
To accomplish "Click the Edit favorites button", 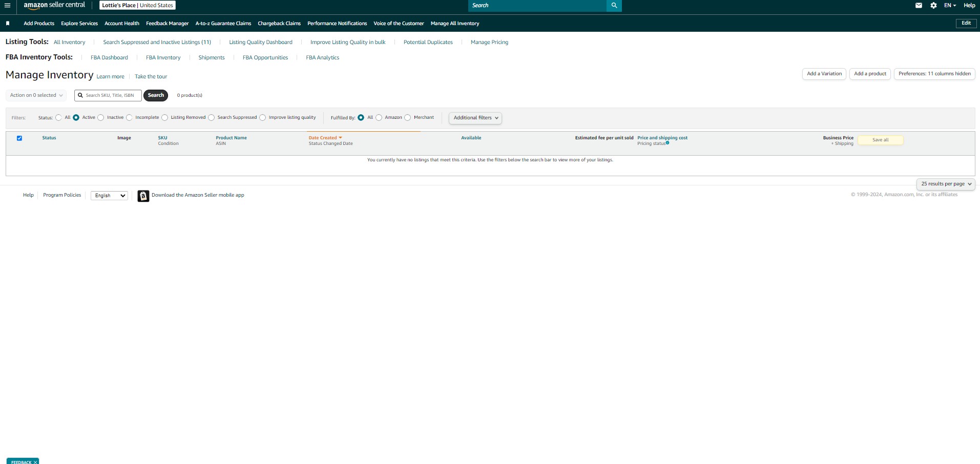I will coord(966,23).
